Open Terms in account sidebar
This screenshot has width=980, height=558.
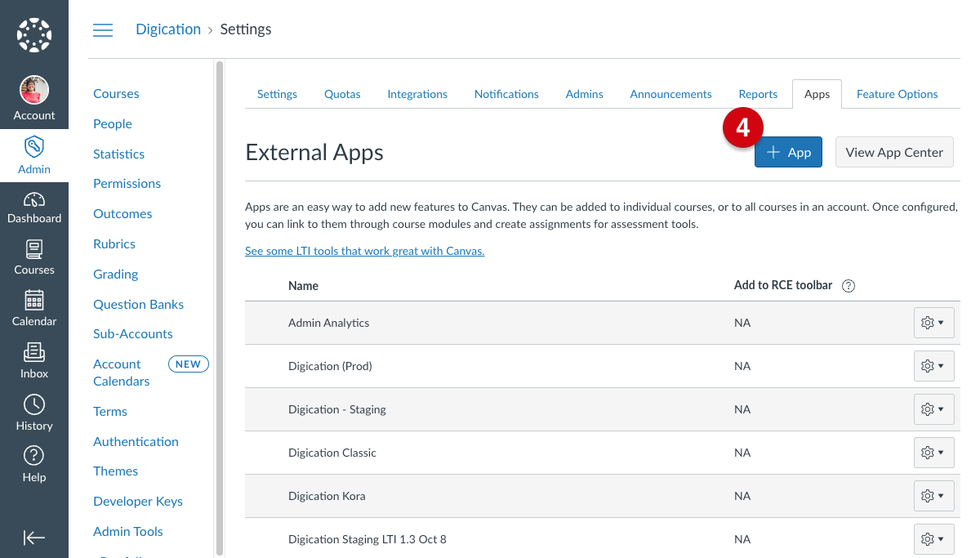click(x=110, y=411)
